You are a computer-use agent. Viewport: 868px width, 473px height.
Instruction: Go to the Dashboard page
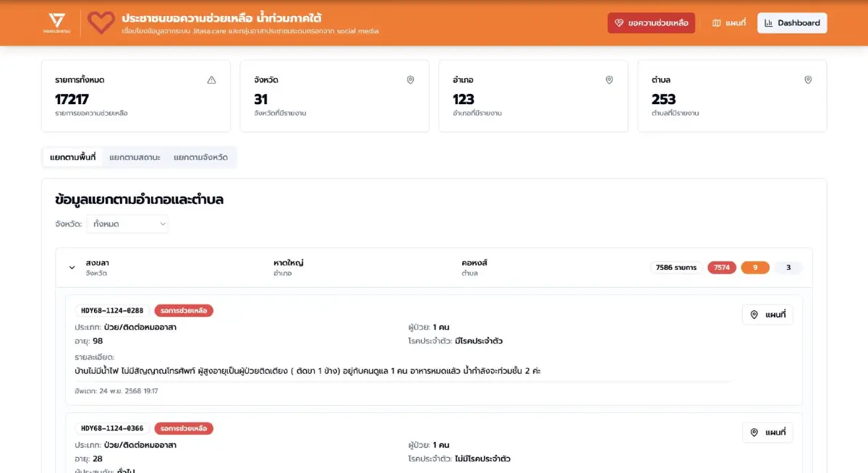coord(792,23)
